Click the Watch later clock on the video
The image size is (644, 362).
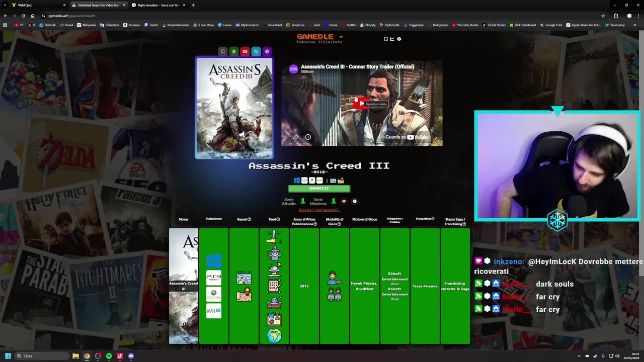click(308, 137)
